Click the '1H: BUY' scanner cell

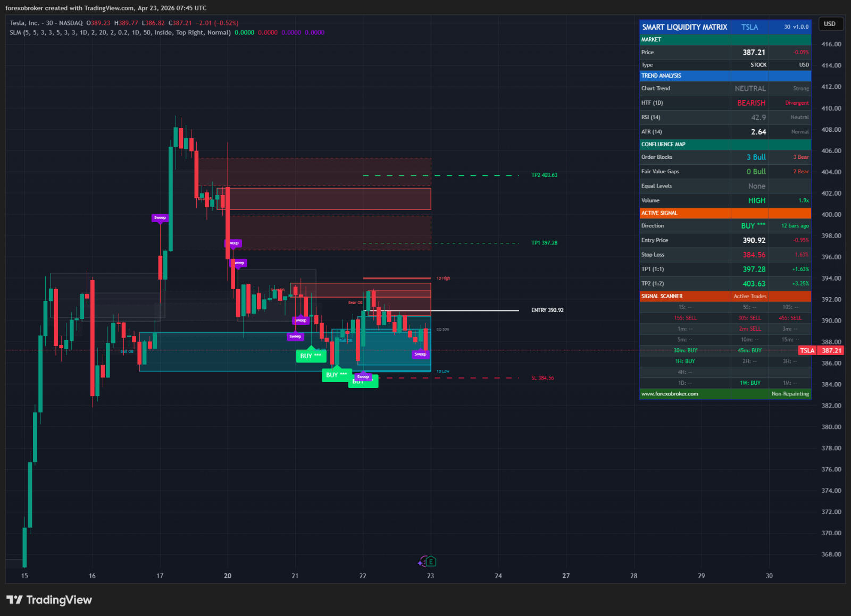(x=685, y=361)
